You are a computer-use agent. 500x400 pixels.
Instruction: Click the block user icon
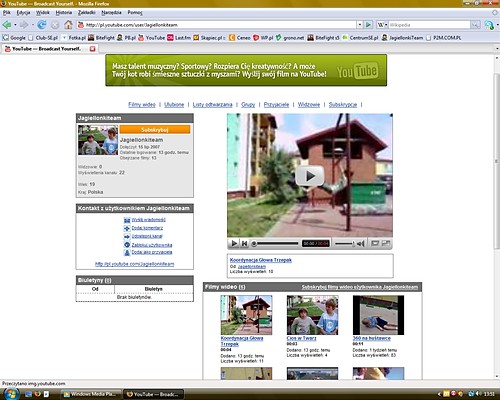(127, 245)
